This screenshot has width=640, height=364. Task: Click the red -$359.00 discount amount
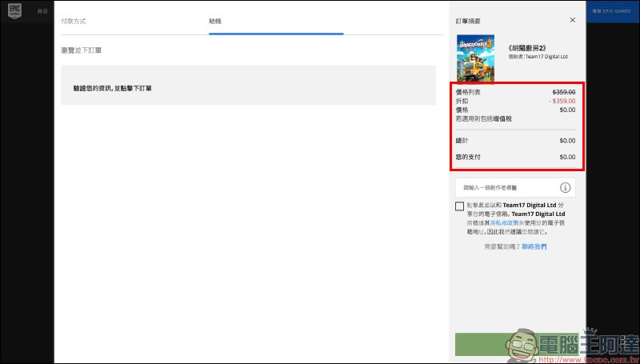pos(562,102)
